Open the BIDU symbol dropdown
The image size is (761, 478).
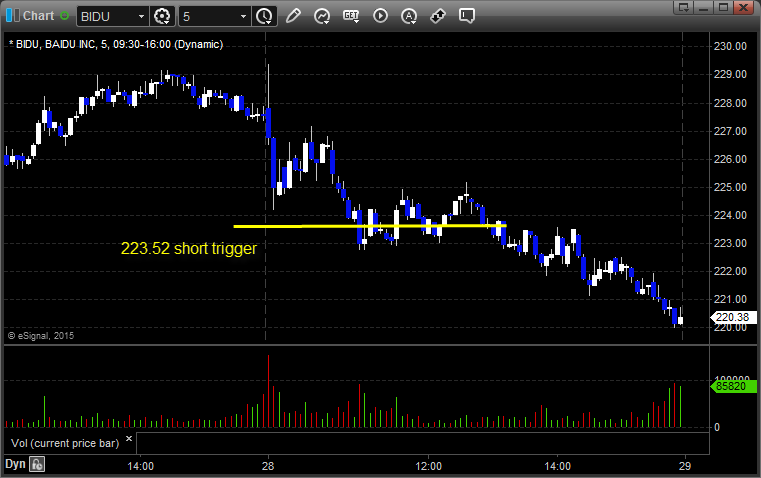[141, 16]
